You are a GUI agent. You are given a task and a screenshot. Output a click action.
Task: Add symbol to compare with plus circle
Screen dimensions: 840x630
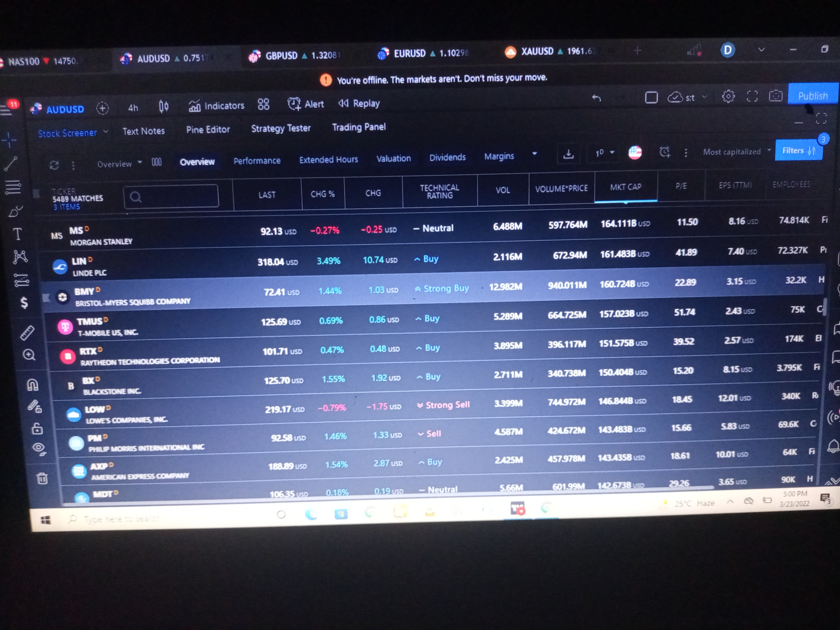(x=102, y=109)
